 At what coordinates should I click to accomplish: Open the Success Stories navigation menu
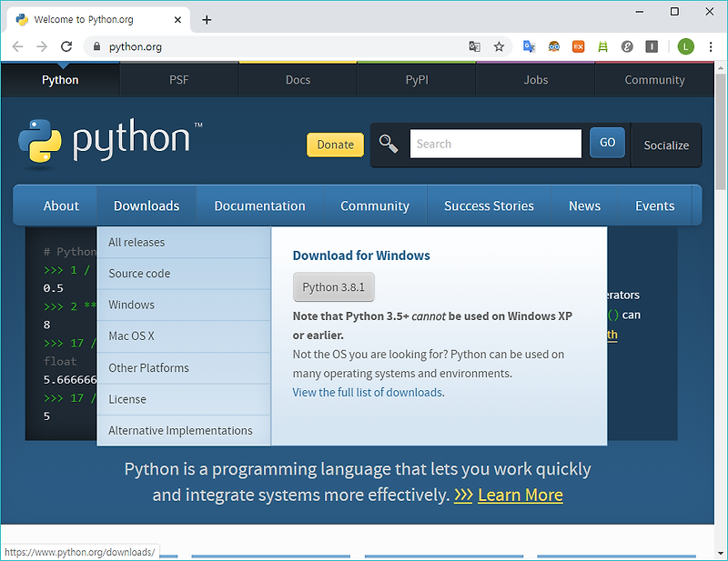[x=489, y=205]
